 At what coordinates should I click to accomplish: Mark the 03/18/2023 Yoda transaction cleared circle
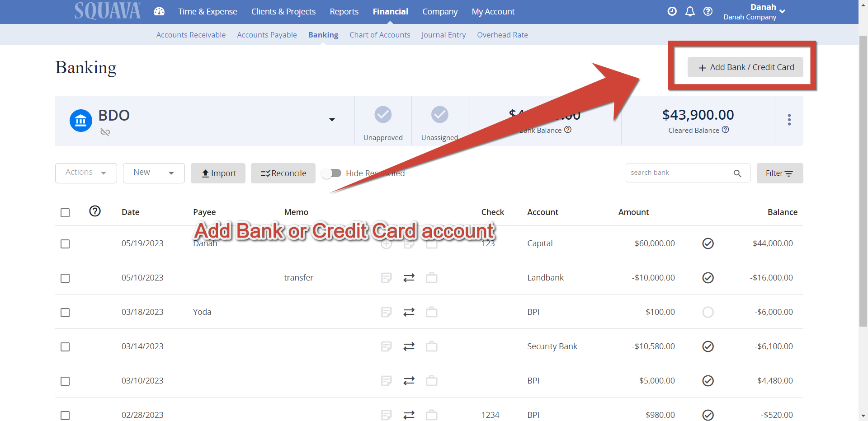[x=708, y=312]
